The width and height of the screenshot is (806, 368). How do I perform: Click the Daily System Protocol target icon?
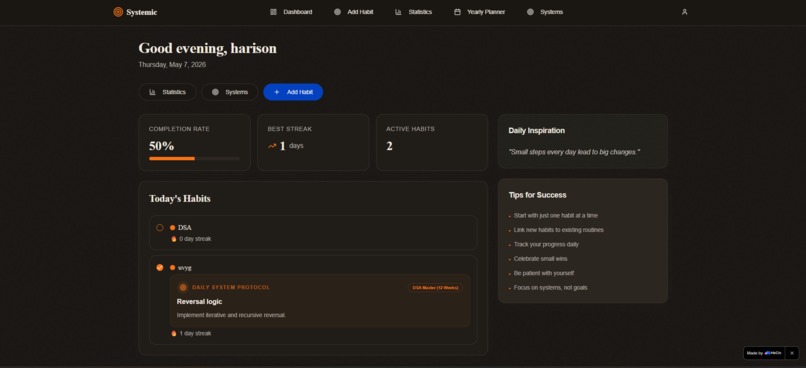pos(183,287)
